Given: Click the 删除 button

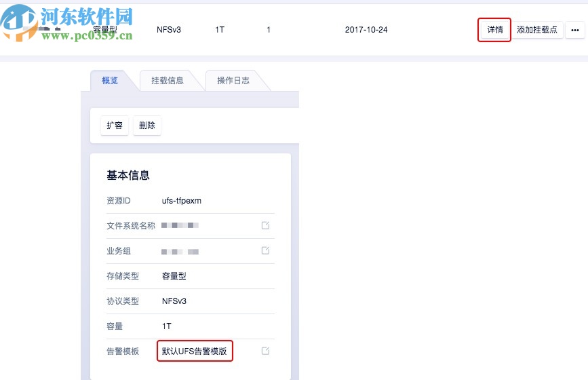Looking at the screenshot, I should point(147,126).
